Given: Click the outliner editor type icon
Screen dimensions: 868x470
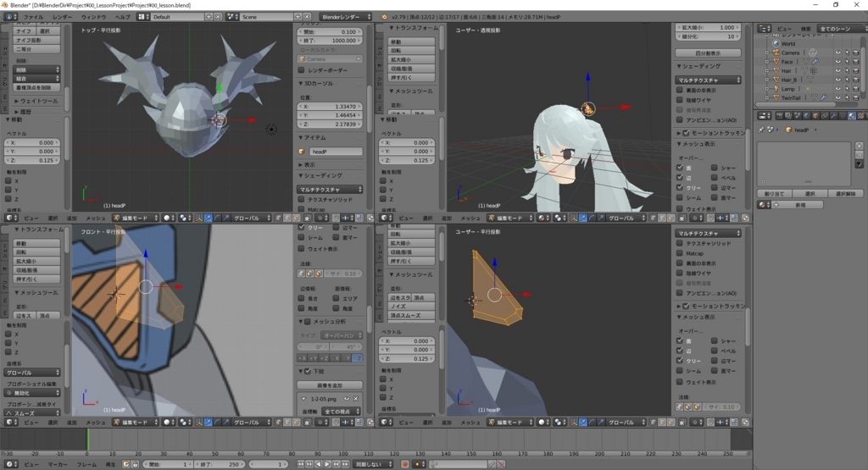Looking at the screenshot, I should pyautogui.click(x=765, y=29).
